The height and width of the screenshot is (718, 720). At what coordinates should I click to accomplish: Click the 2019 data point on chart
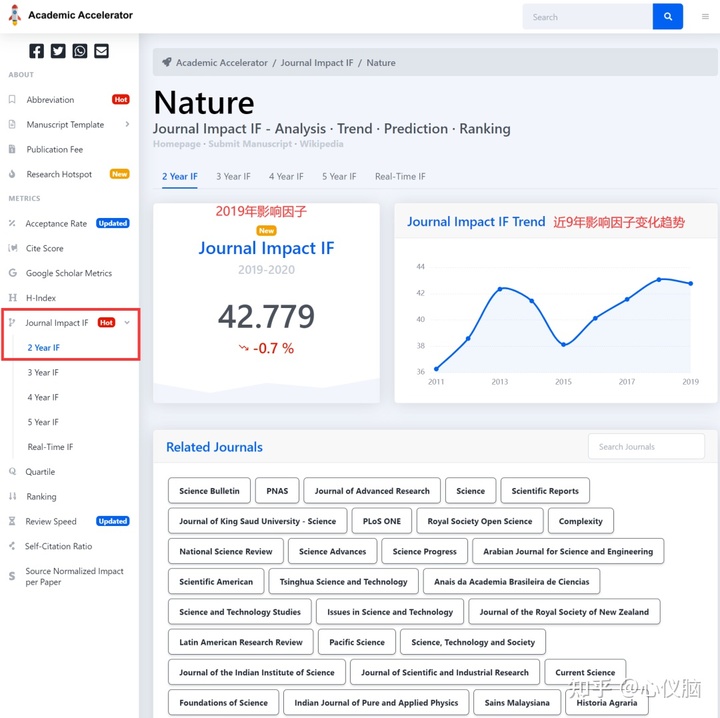690,283
